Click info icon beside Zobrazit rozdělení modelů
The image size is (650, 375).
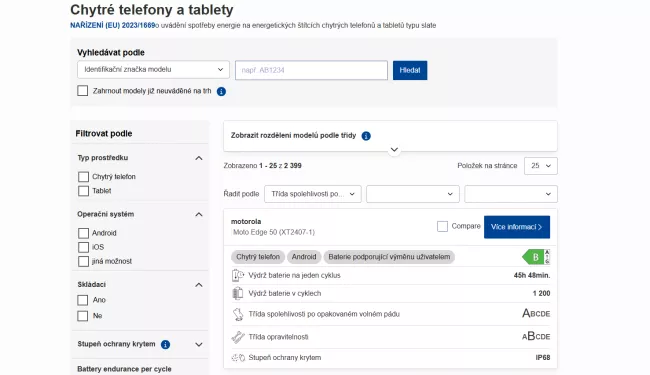pos(366,136)
